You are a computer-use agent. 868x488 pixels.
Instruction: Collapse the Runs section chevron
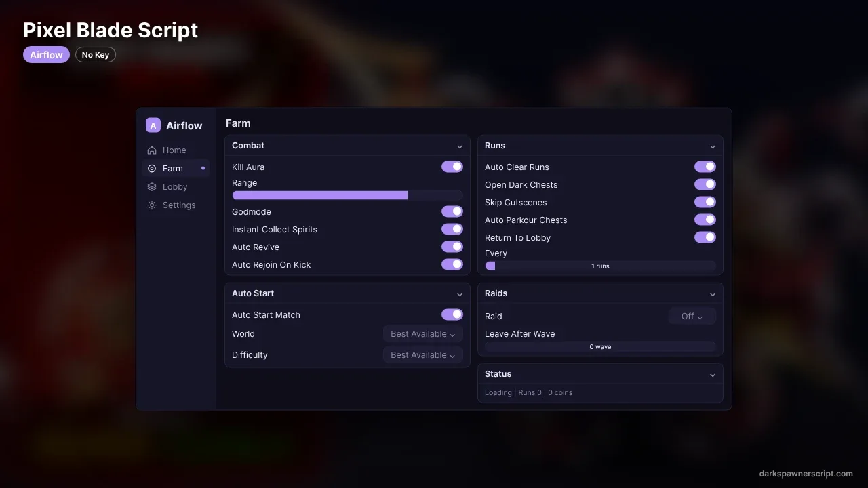point(713,146)
